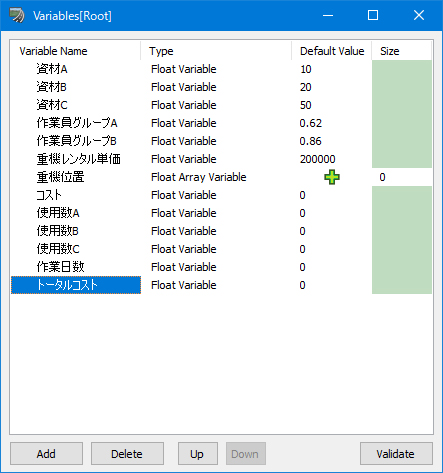Click the Add button
Image resolution: width=443 pixels, height=473 pixels.
(x=46, y=454)
